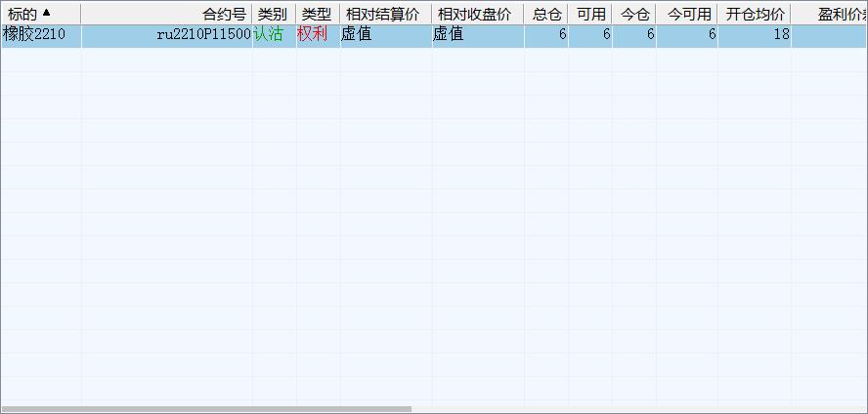Viewport: 868px width, 414px height.
Task: Click the 可用 column header
Action: click(590, 14)
